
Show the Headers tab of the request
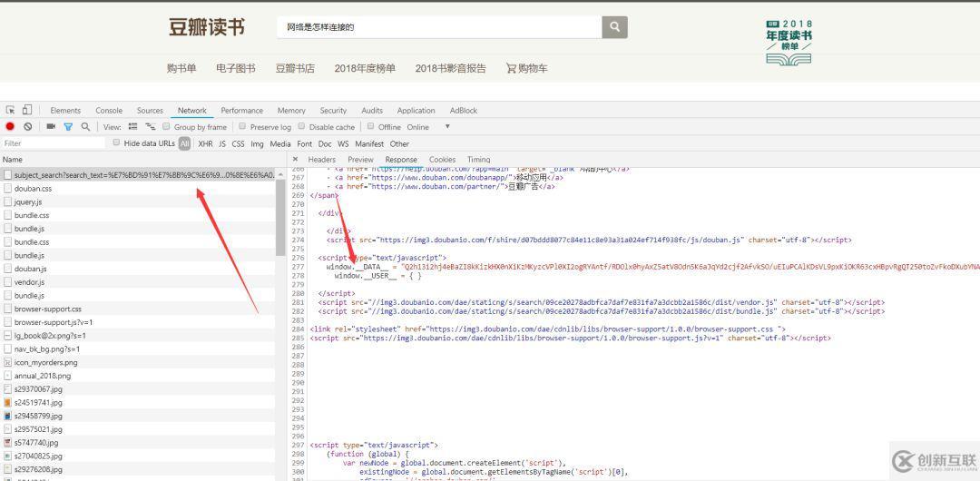point(322,160)
